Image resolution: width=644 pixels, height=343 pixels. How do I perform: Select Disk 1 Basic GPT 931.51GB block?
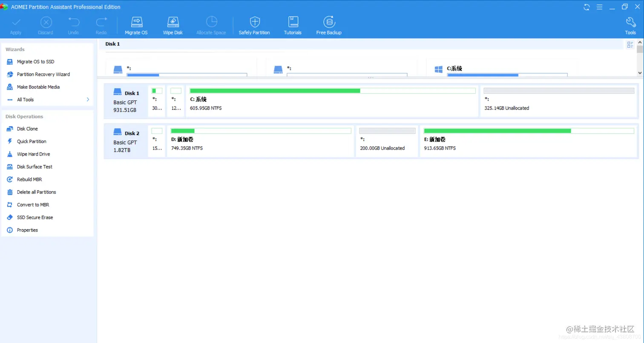point(126,101)
